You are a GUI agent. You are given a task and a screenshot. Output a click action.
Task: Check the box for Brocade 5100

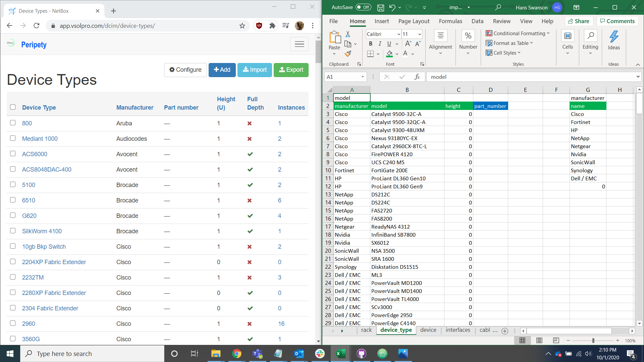pos(13,184)
